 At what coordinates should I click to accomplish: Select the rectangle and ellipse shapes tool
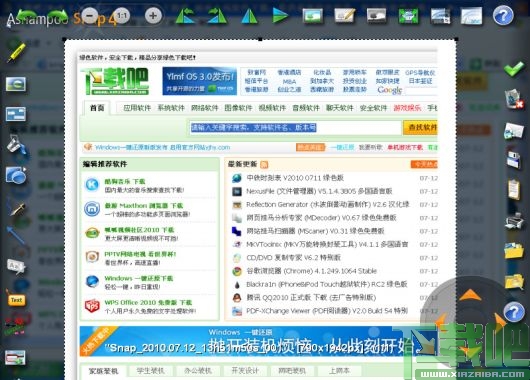click(x=16, y=175)
